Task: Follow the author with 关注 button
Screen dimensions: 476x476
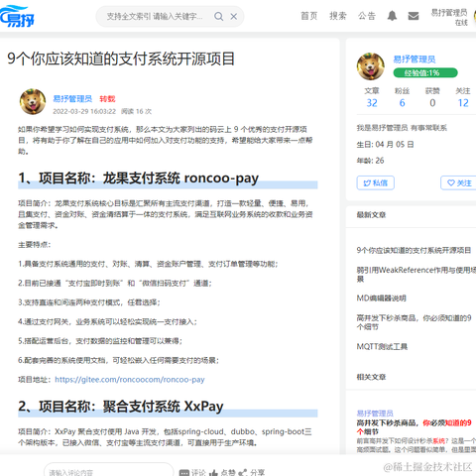Action: [459, 182]
